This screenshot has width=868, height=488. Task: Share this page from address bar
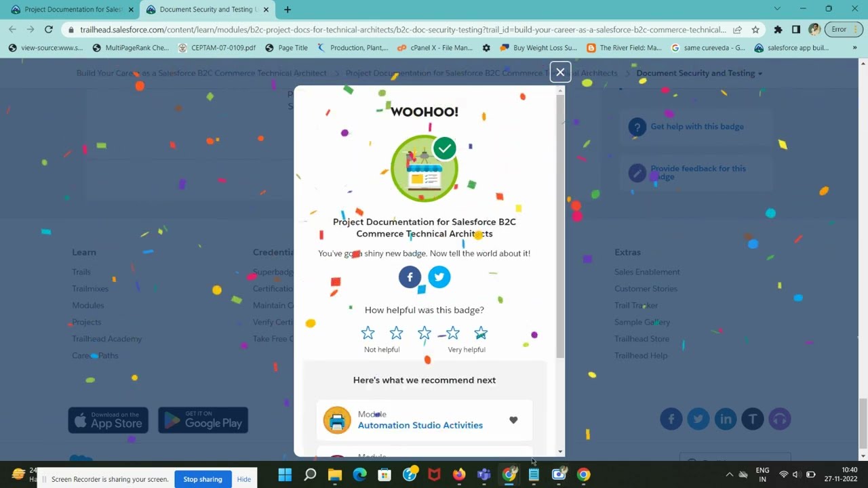[737, 30]
